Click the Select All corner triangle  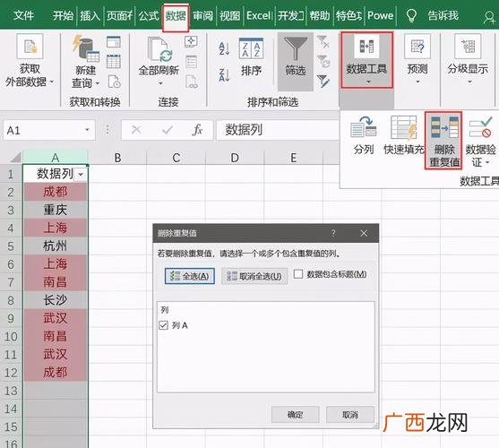pyautogui.click(x=14, y=157)
